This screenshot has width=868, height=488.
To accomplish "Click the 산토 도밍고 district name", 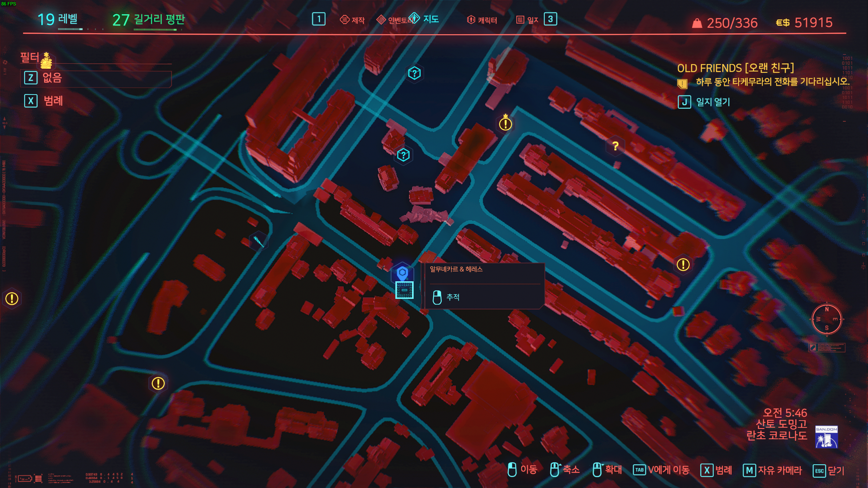I will (x=781, y=424).
